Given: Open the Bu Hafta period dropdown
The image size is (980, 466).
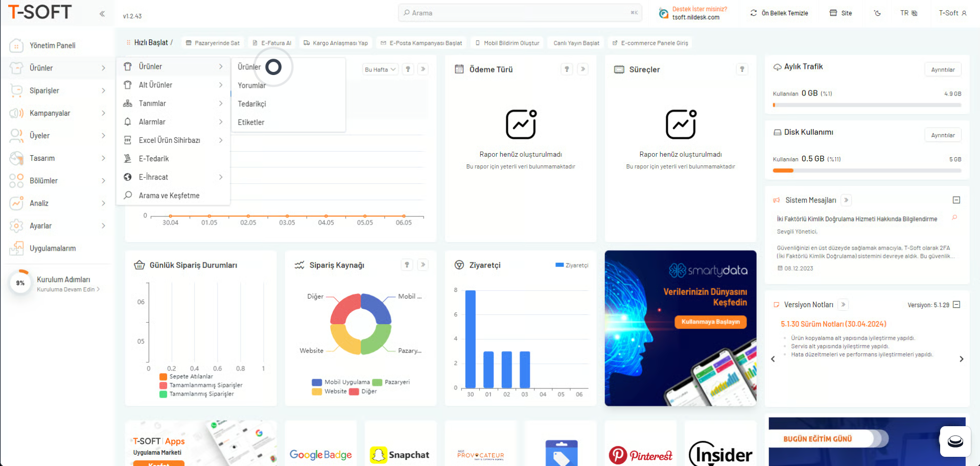Looking at the screenshot, I should [380, 69].
